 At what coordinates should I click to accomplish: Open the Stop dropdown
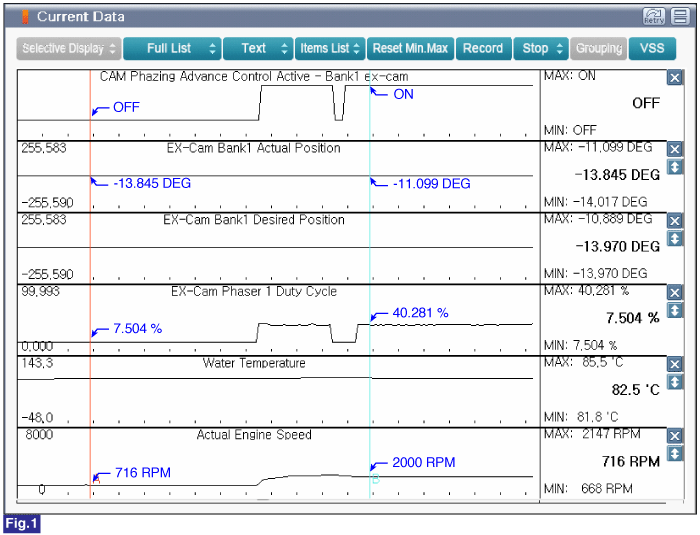coord(541,48)
